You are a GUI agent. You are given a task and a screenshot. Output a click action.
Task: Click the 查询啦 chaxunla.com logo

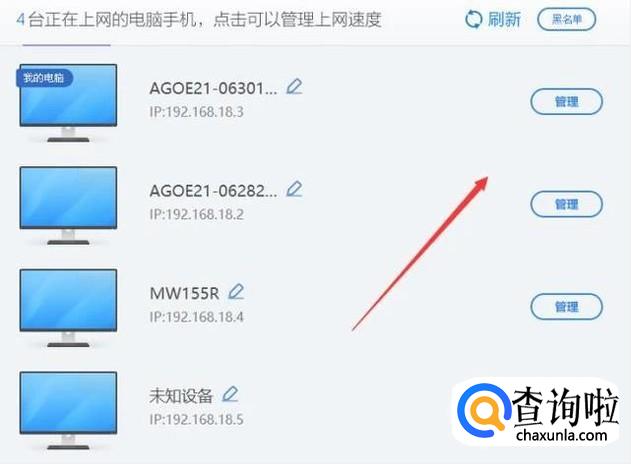click(538, 413)
